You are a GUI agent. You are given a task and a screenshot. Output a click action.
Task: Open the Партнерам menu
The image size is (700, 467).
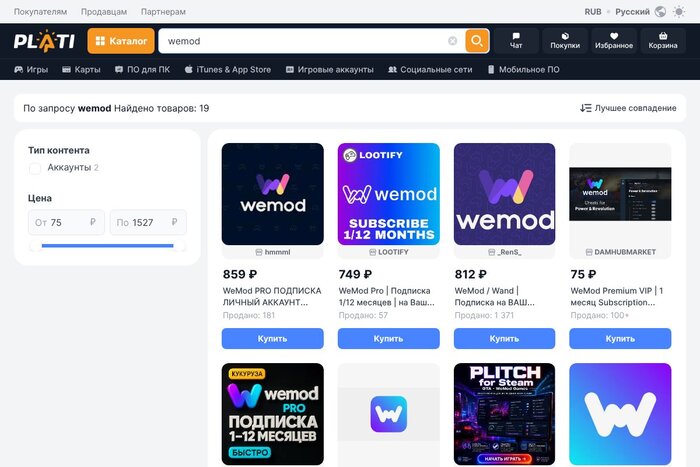[x=163, y=12]
